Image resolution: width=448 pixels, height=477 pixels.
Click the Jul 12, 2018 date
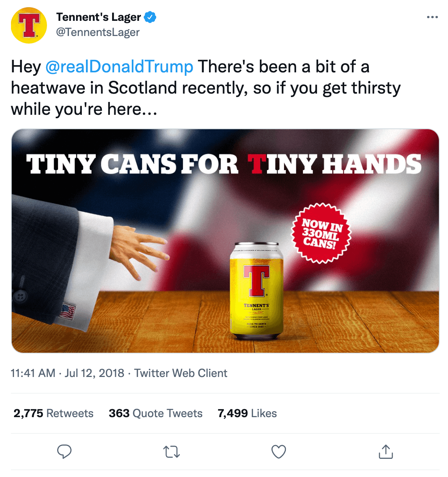pyautogui.click(x=94, y=373)
